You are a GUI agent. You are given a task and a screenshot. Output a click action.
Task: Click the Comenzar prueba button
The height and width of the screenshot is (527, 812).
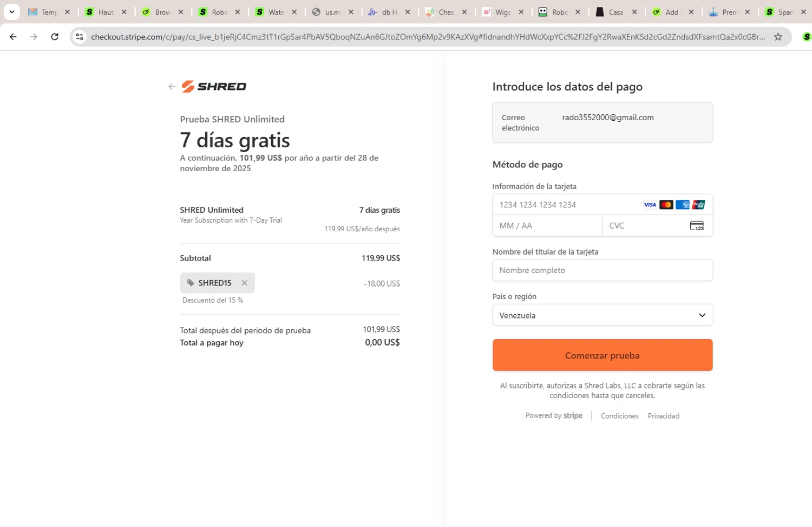pos(603,355)
